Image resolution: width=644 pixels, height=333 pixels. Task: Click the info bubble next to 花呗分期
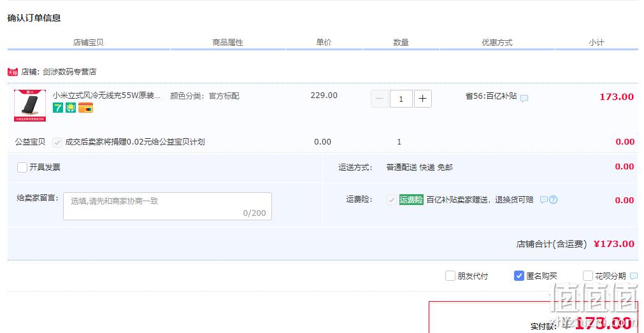634,276
